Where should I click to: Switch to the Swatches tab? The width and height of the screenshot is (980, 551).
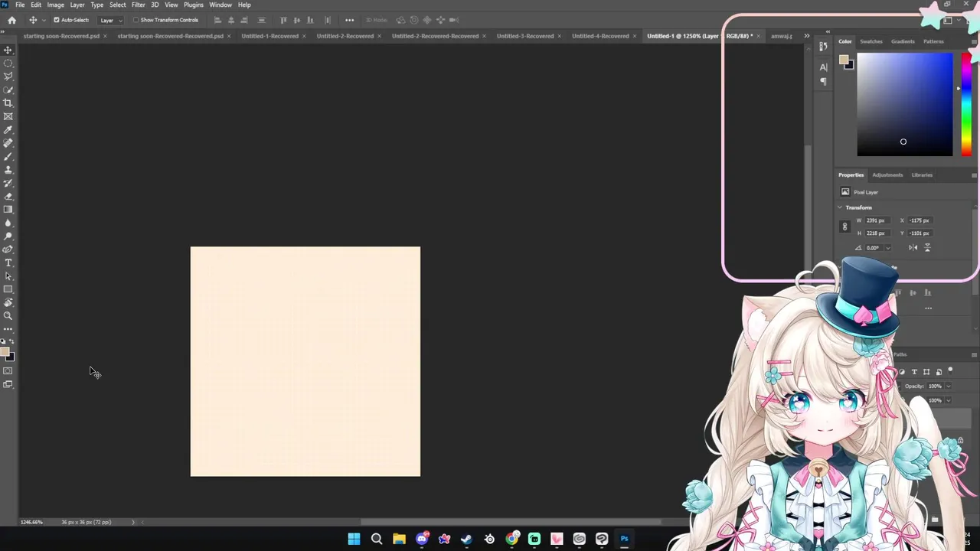(871, 41)
